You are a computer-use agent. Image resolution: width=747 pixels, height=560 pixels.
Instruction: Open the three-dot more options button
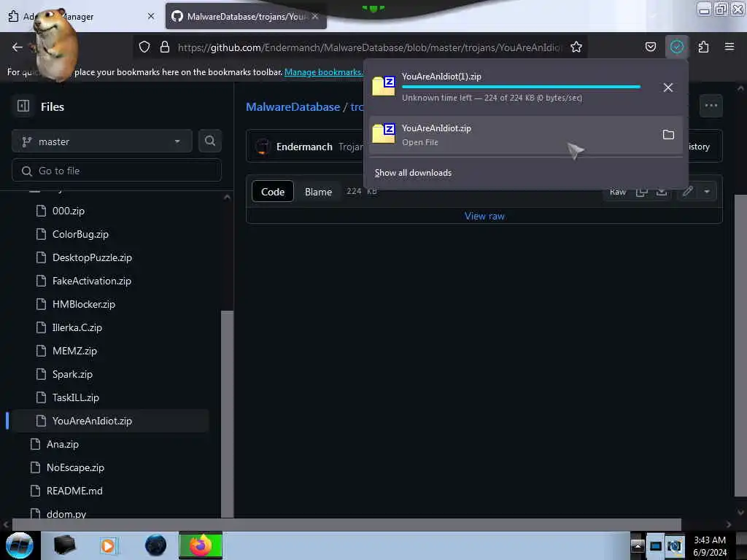click(711, 106)
